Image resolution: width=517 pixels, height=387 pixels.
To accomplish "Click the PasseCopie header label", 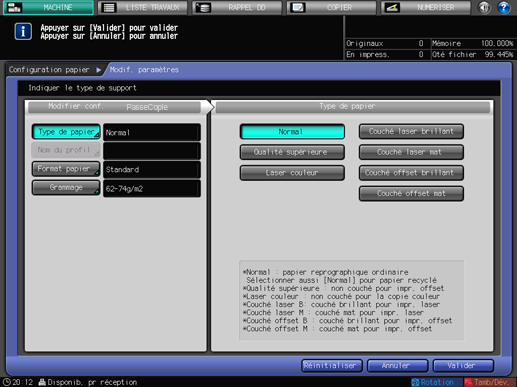I will coord(147,107).
